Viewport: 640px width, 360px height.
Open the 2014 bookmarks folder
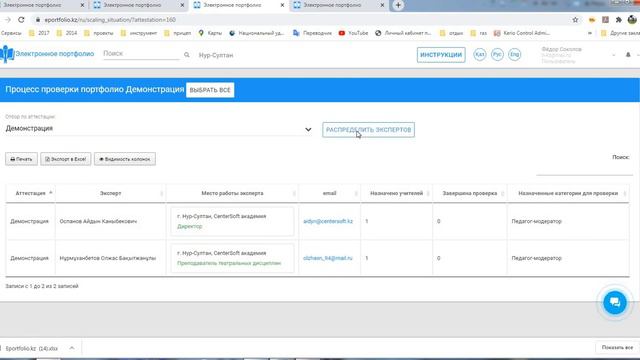point(67,33)
